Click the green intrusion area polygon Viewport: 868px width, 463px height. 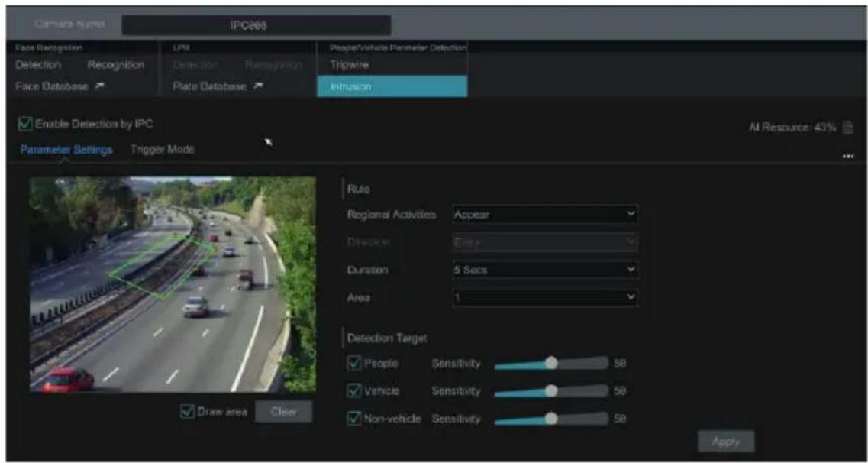click(x=162, y=265)
